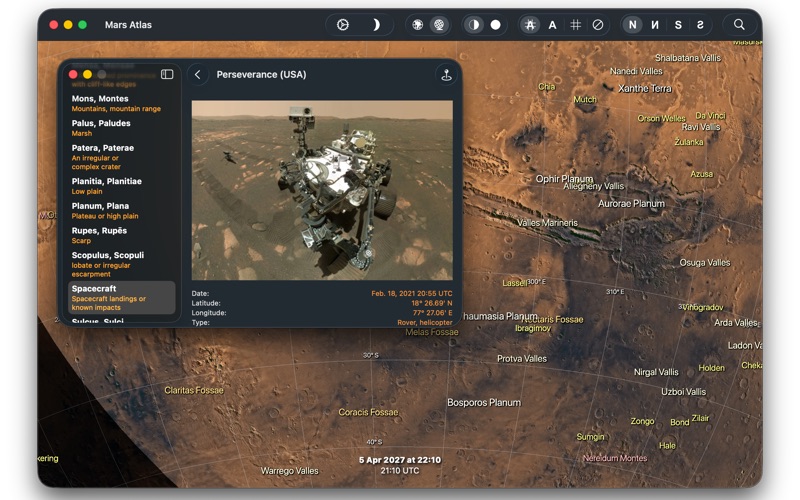Click the Rover, helicopter type value
The width and height of the screenshot is (800, 500).
[424, 322]
